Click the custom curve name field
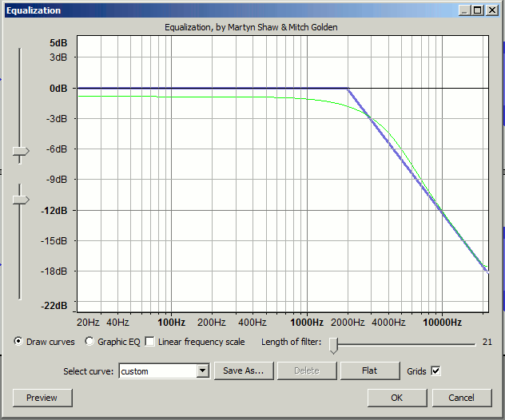This screenshot has width=505, height=420. pos(157,370)
